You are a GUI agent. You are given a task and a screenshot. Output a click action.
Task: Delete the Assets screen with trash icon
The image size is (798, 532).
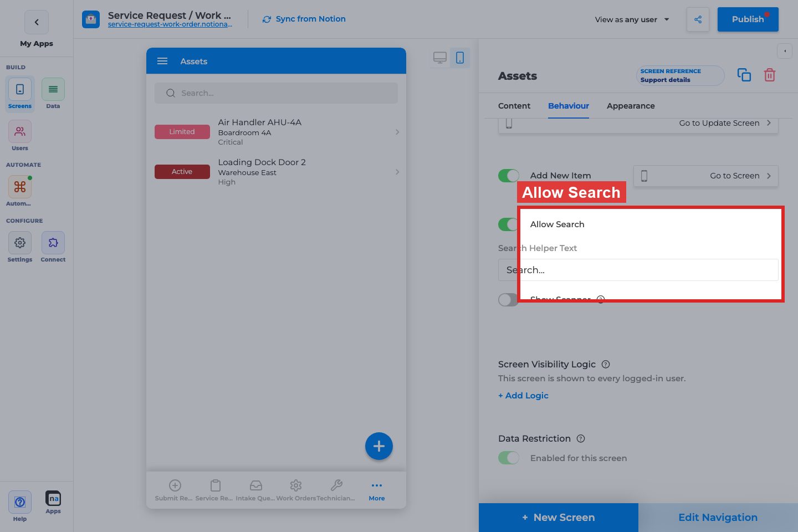point(770,75)
